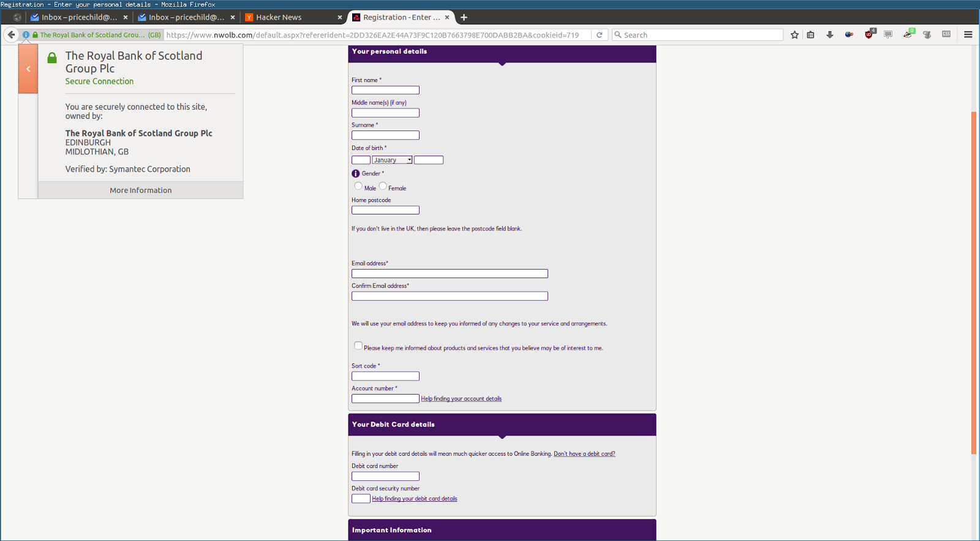The height and width of the screenshot is (541, 980).
Task: Open the uBlock Origin extension icon
Action: [x=869, y=34]
